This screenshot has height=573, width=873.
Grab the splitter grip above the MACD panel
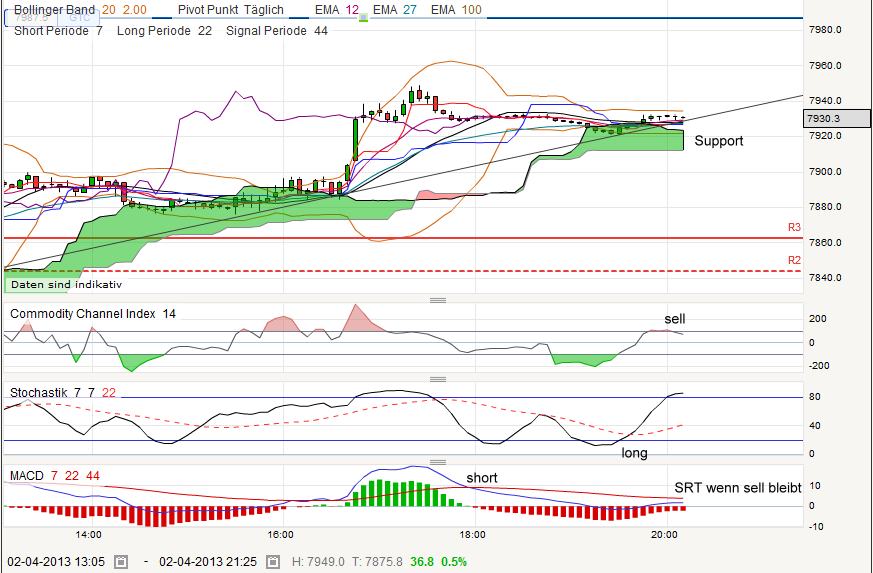(438, 462)
